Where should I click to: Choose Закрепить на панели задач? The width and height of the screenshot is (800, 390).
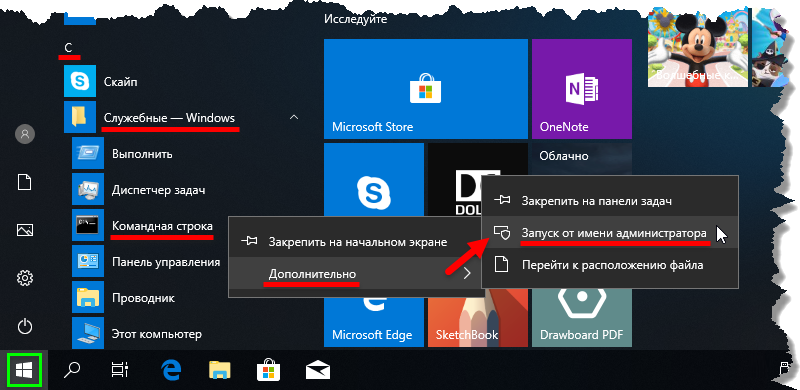click(610, 201)
